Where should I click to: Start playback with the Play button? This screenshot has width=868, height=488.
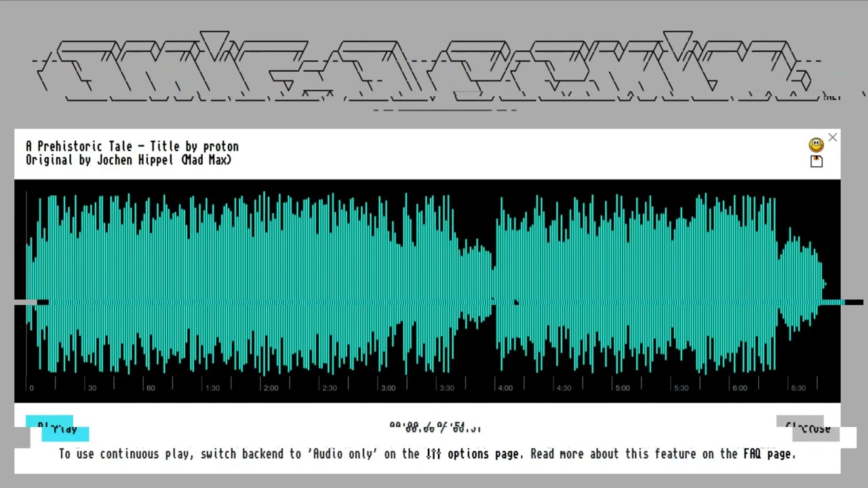58,428
